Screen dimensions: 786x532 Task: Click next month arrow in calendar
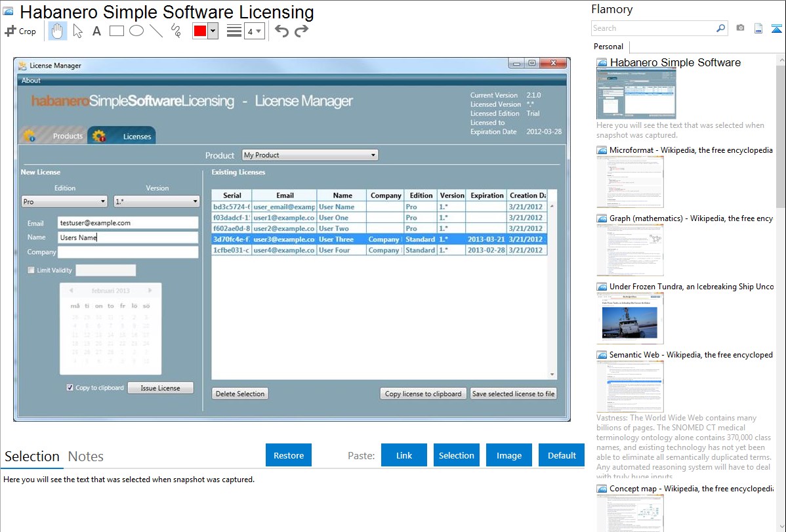coord(150,291)
